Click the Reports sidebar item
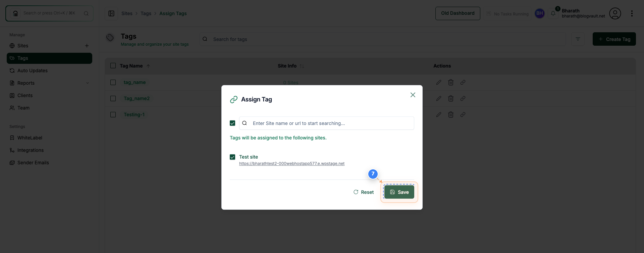This screenshot has width=644, height=253. [x=49, y=83]
